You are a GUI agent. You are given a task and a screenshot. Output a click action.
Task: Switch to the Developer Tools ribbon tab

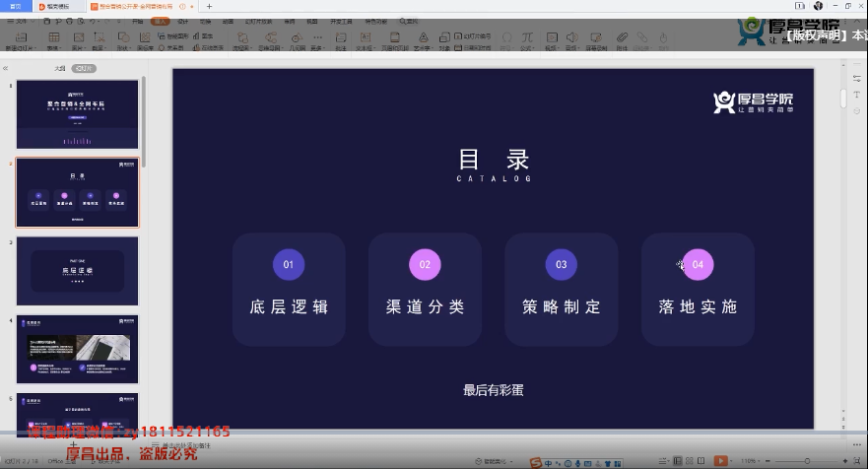pos(341,21)
